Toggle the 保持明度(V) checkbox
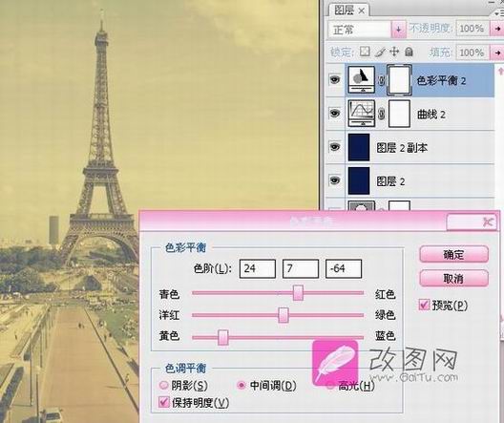Image resolution: width=504 pixels, height=423 pixels. (163, 402)
